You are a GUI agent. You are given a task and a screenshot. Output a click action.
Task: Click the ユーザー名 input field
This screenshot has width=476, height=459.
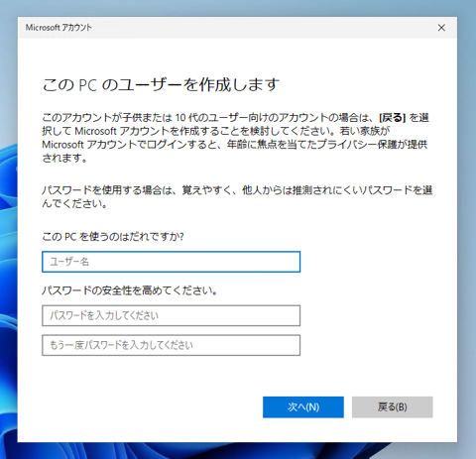171,262
